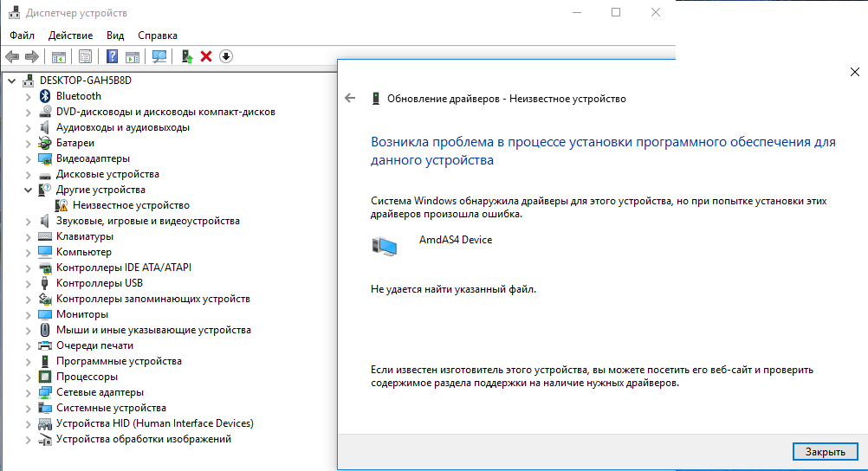The image size is (868, 471).
Task: Click the DVD drive icon in the tree
Action: (x=45, y=112)
